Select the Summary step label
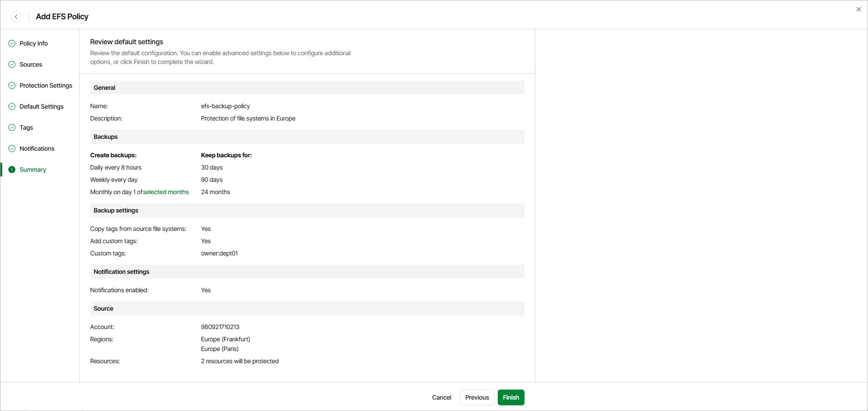 [33, 170]
